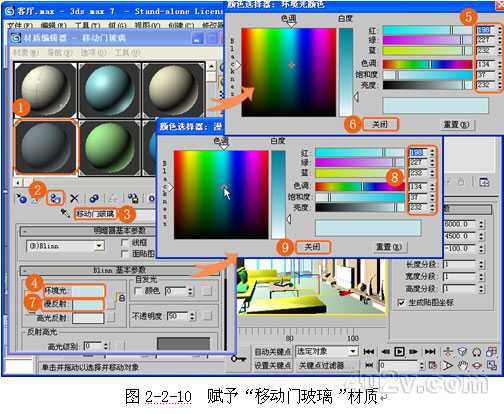Click the Reset Map/Material X icon
The image size is (504, 414).
74,199
